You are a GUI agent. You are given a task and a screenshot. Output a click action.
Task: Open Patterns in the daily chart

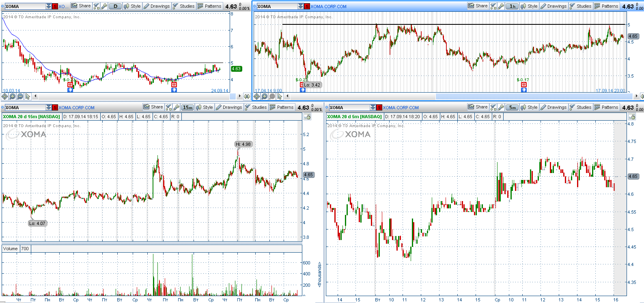coord(209,6)
